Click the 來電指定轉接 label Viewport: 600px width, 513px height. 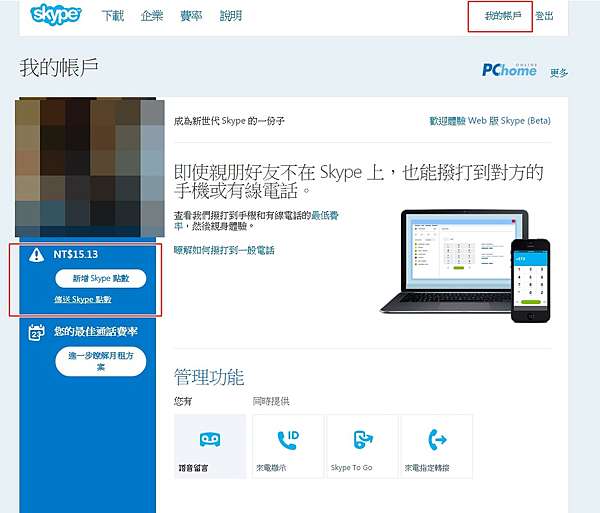click(427, 468)
